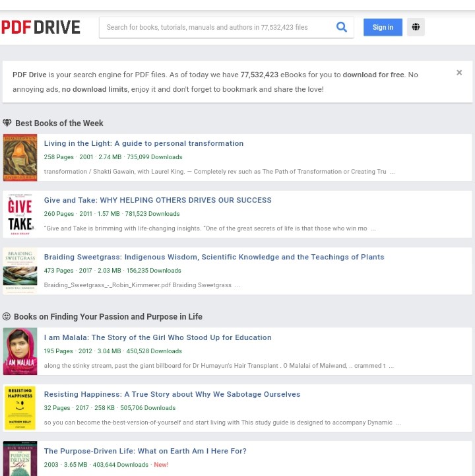Click I am Malala cover thumbnail

20,351
